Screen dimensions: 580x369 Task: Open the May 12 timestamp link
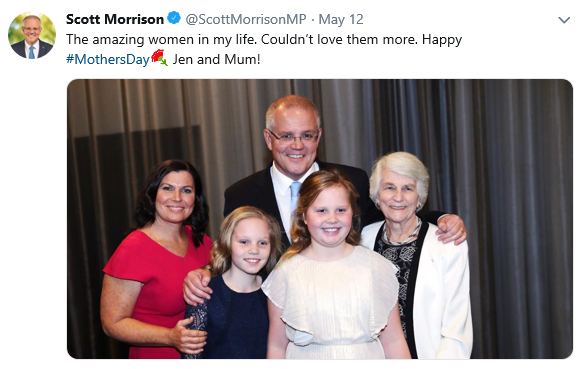pos(341,19)
